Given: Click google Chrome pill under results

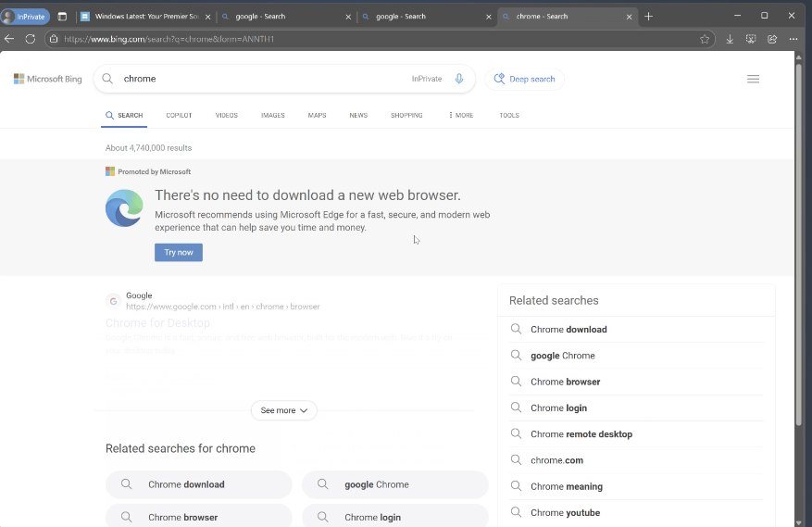Looking at the screenshot, I should 395,484.
